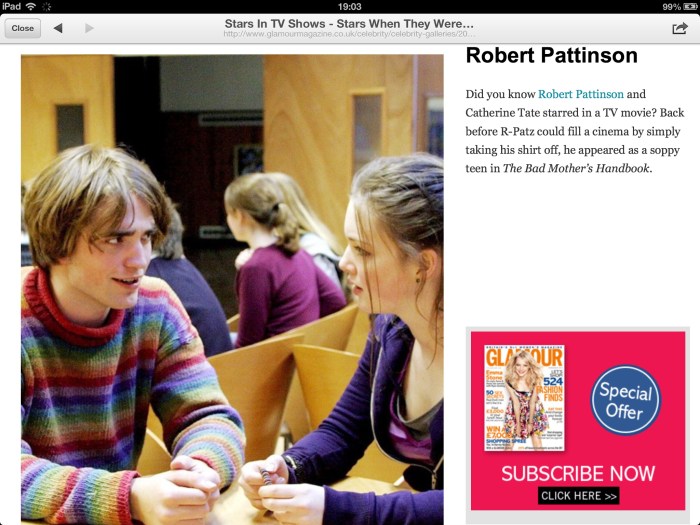Tap the back arrow in browser toolbar
The width and height of the screenshot is (700, 525).
[58, 28]
